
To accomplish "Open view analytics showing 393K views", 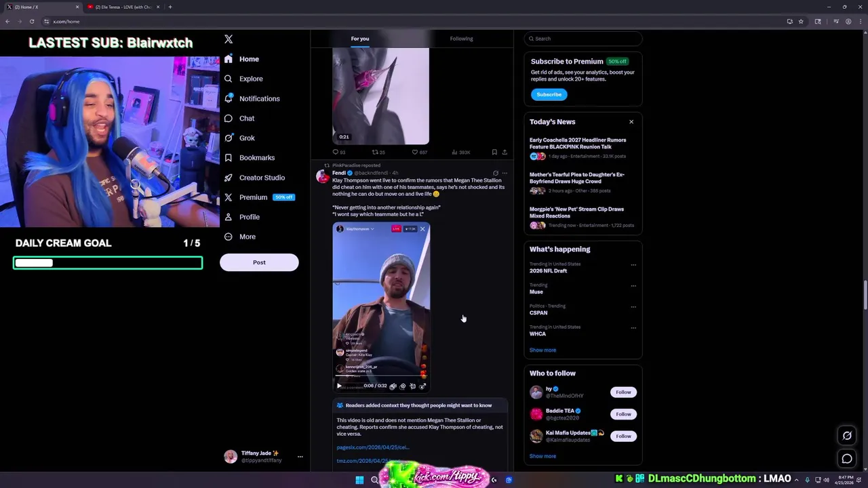I will (461, 152).
